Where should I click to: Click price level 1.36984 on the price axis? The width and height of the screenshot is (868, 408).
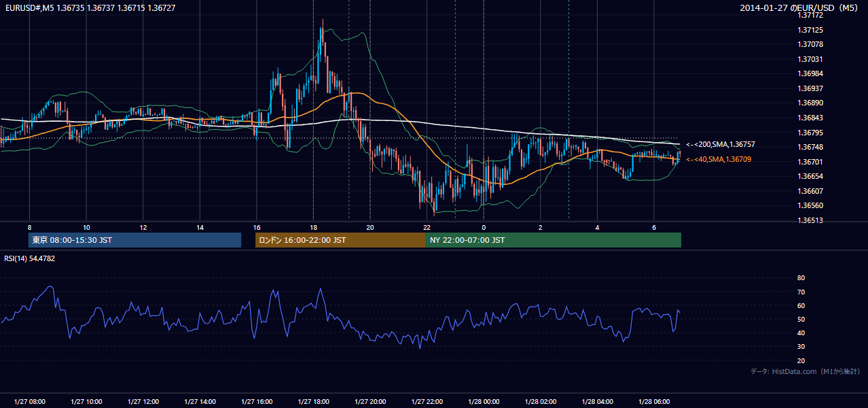(x=811, y=74)
